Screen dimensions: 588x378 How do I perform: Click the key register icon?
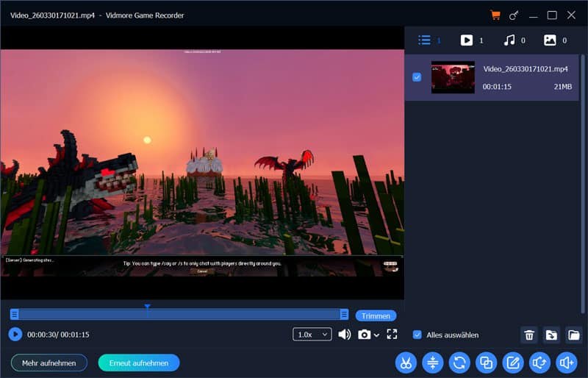[514, 15]
